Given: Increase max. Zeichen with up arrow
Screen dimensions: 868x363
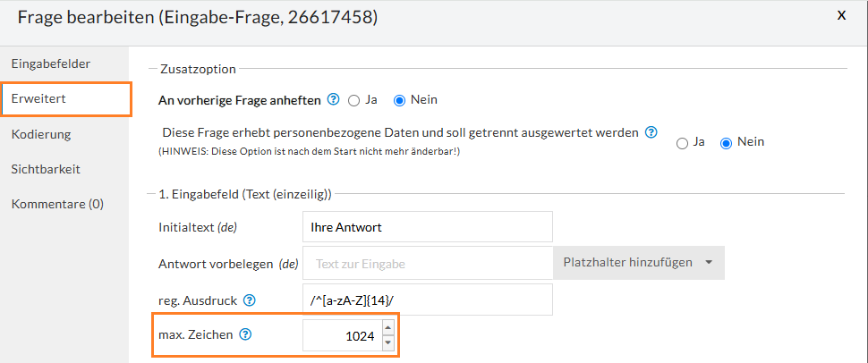Looking at the screenshot, I should click(x=387, y=328).
